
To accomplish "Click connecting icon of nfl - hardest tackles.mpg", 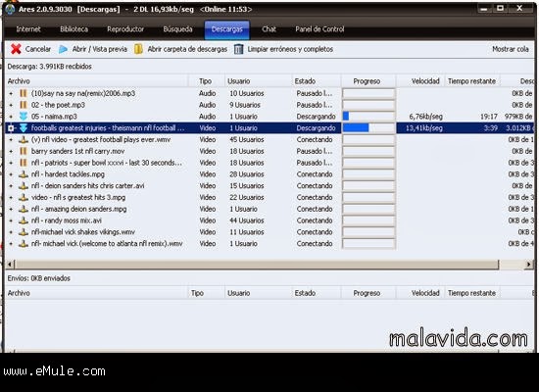I will pyautogui.click(x=24, y=174).
